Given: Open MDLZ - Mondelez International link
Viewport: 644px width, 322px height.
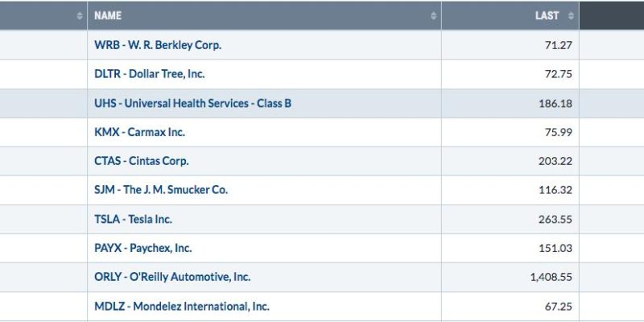Looking at the screenshot, I should [x=182, y=307].
